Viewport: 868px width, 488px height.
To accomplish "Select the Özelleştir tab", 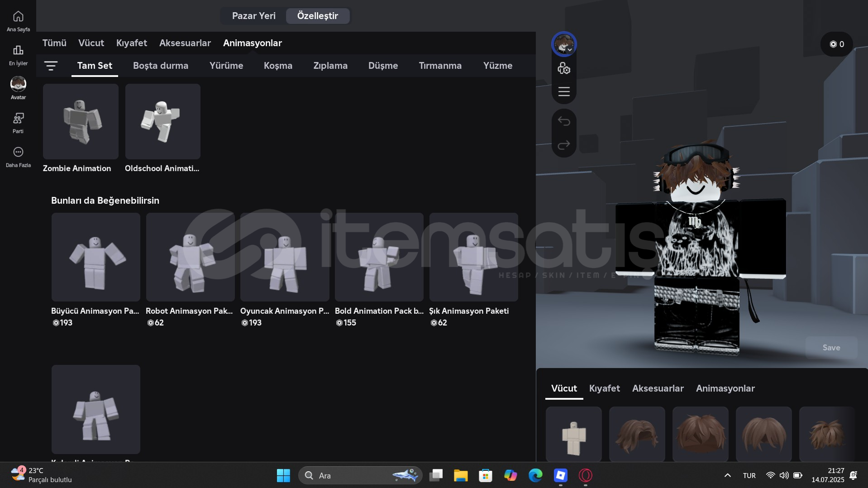I will [318, 16].
